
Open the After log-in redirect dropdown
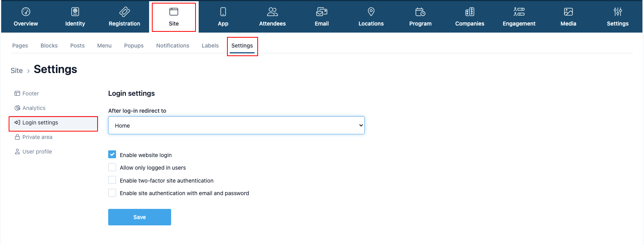click(x=236, y=125)
